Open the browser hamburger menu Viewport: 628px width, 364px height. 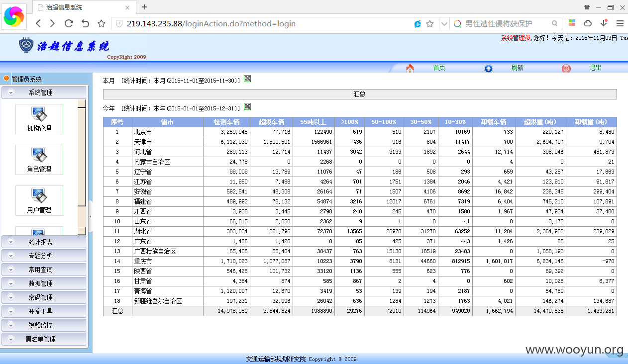pos(620,23)
